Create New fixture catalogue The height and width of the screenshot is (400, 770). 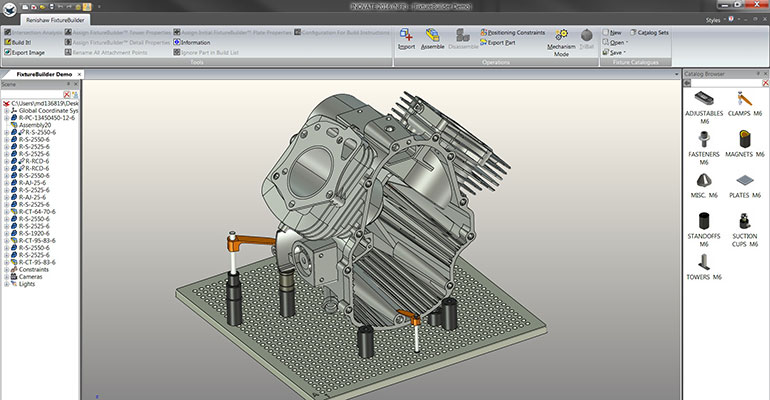tap(612, 32)
